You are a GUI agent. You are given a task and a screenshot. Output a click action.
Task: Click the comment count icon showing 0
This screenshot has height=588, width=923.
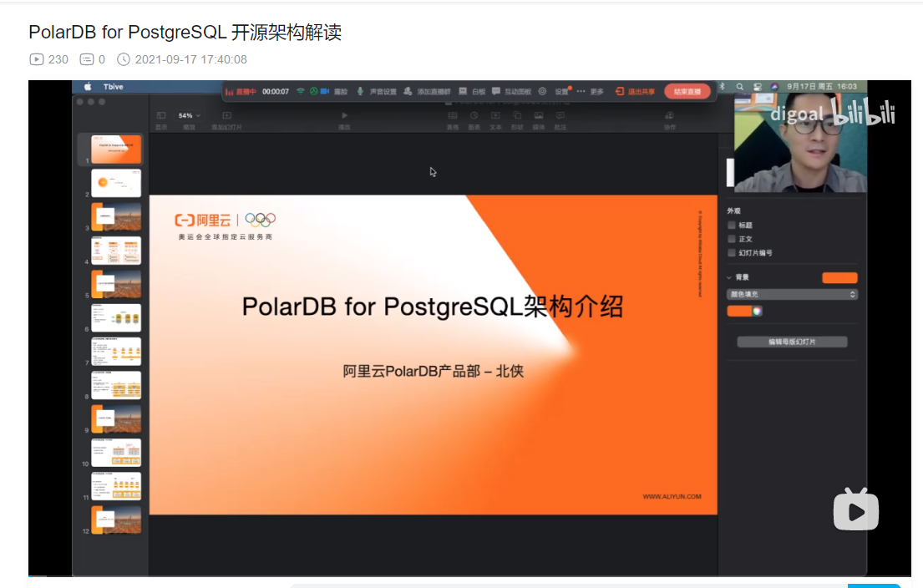(x=87, y=59)
